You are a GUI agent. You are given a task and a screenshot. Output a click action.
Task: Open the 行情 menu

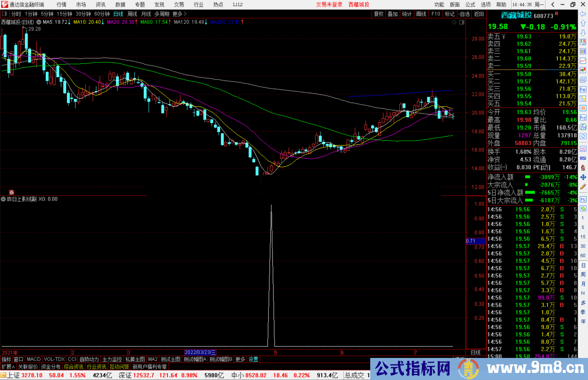pos(62,5)
